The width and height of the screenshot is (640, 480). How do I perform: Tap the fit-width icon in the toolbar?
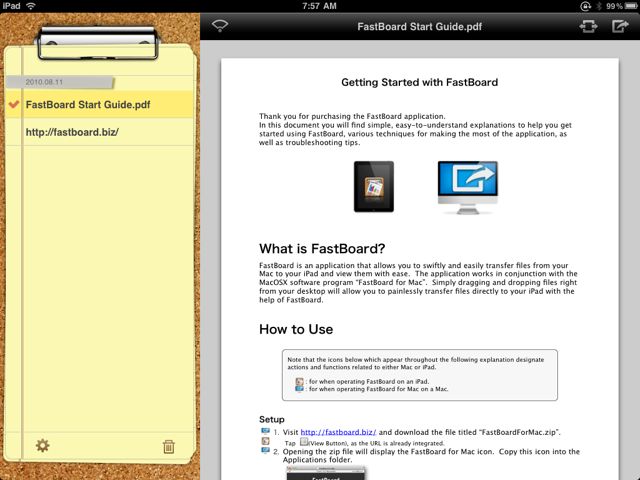pos(588,27)
